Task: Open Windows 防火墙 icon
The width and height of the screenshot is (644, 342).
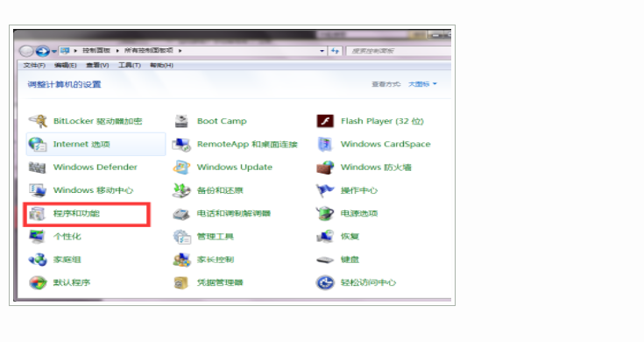Action: tap(325, 167)
